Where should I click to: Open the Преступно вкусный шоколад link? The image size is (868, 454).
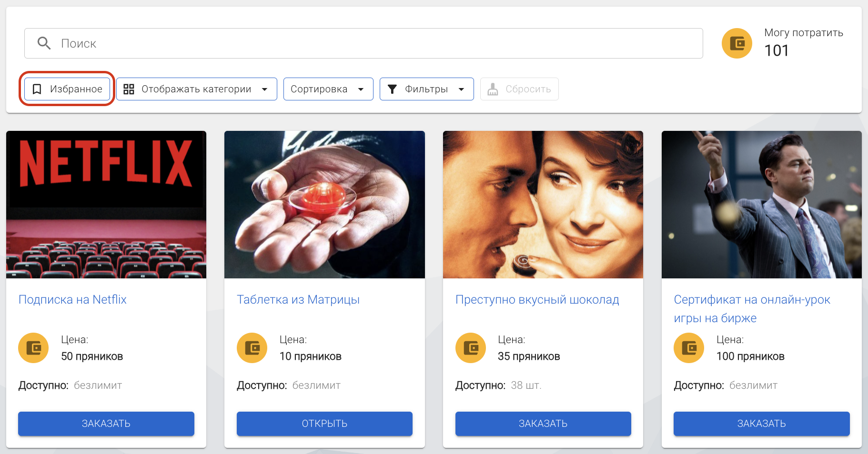coord(537,299)
